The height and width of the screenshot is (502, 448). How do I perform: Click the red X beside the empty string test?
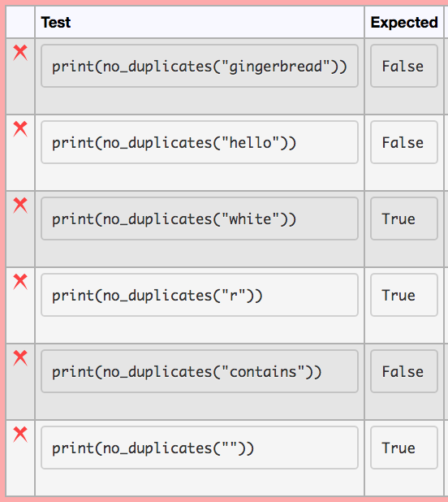pyautogui.click(x=20, y=435)
